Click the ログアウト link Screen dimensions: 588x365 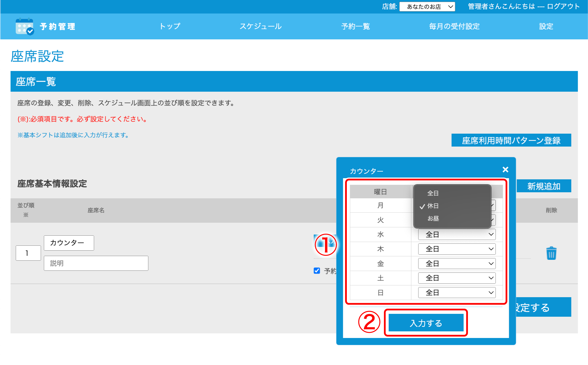tap(563, 6)
